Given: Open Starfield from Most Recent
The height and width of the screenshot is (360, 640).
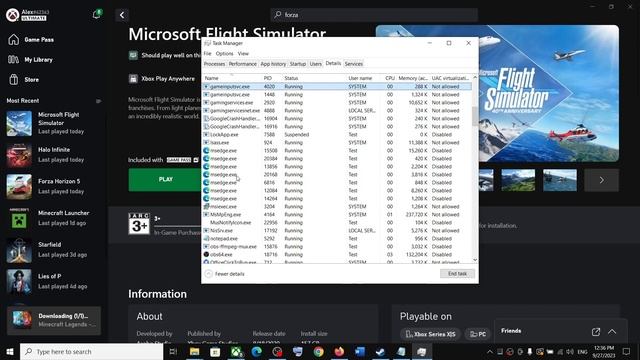Looking at the screenshot, I should coord(53,249).
